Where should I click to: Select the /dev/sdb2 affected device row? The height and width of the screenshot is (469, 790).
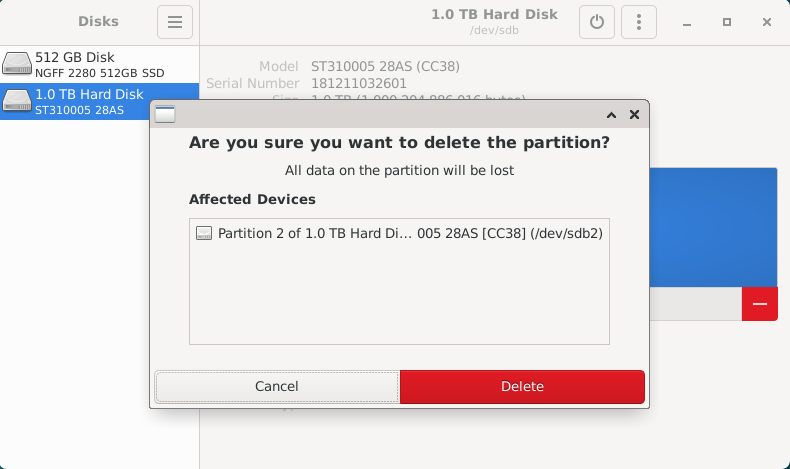coord(399,233)
